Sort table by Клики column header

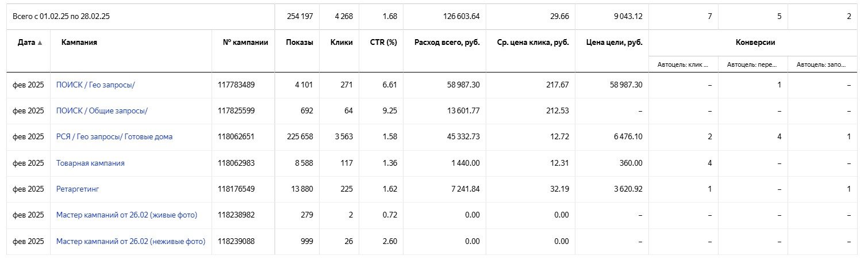coord(341,43)
